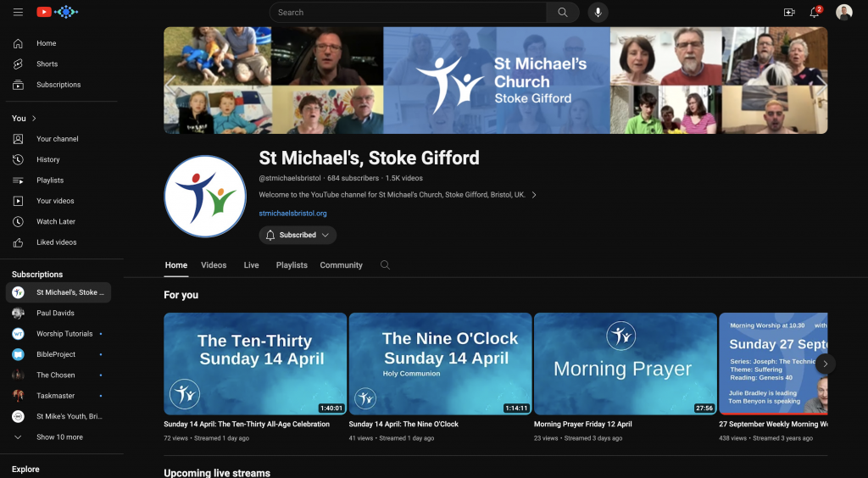This screenshot has height=478, width=868.
Task: Expand channel description with arrow
Action: click(x=534, y=195)
